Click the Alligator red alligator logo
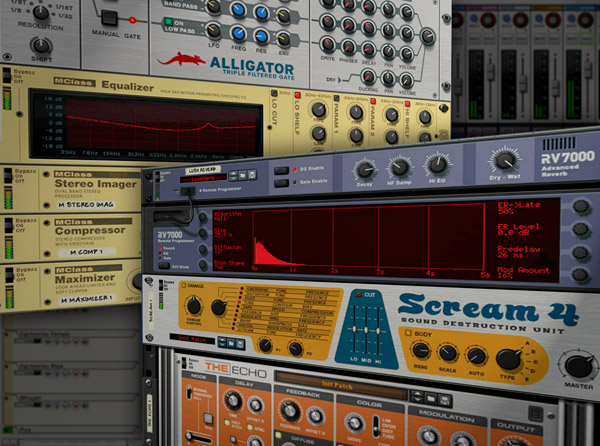The image size is (600, 446). point(183,60)
